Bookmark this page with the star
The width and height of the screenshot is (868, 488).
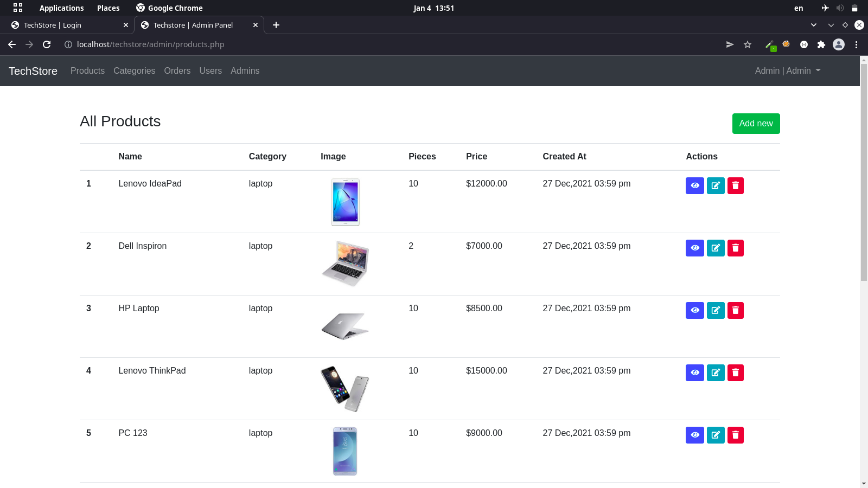tap(748, 44)
